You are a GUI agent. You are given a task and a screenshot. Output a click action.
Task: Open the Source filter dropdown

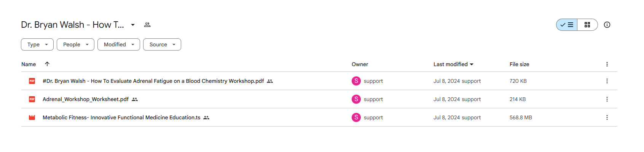[162, 44]
